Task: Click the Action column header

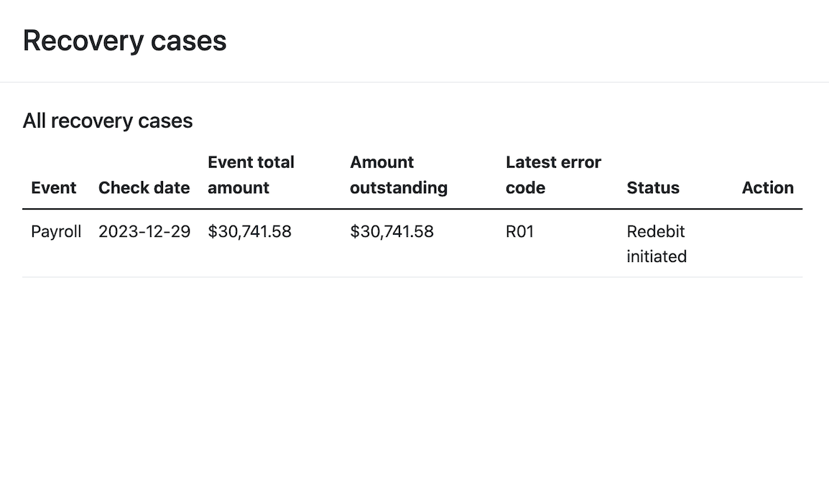Action: (x=767, y=188)
